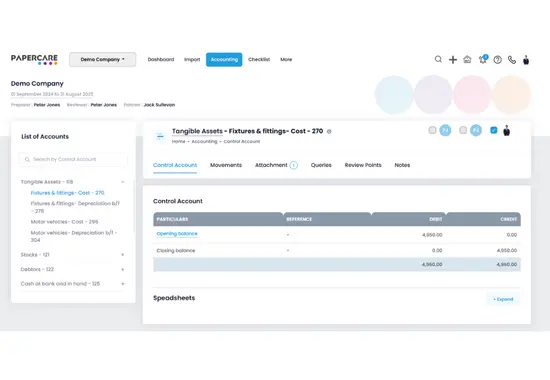
Task: Open the help question mark icon
Action: [497, 60]
